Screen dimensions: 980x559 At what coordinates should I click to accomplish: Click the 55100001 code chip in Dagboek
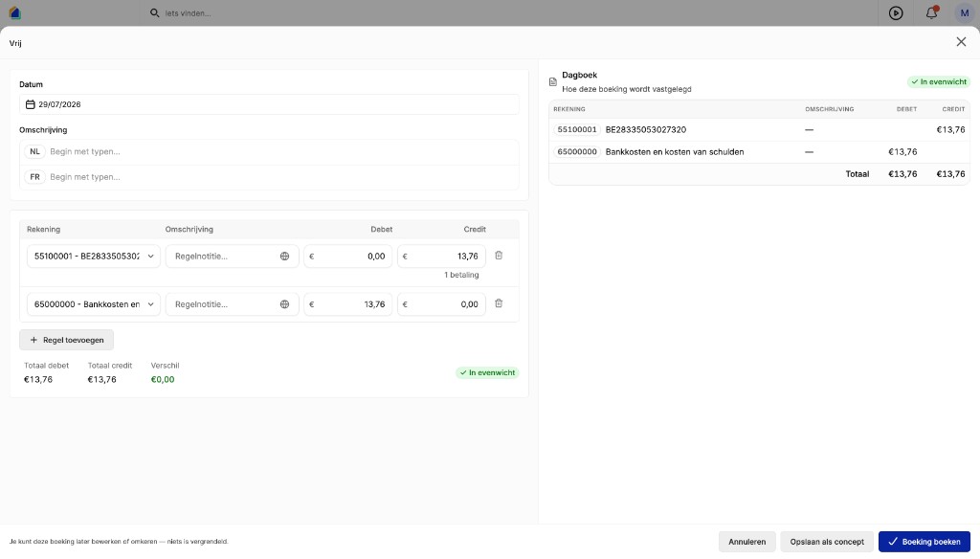[x=577, y=130]
